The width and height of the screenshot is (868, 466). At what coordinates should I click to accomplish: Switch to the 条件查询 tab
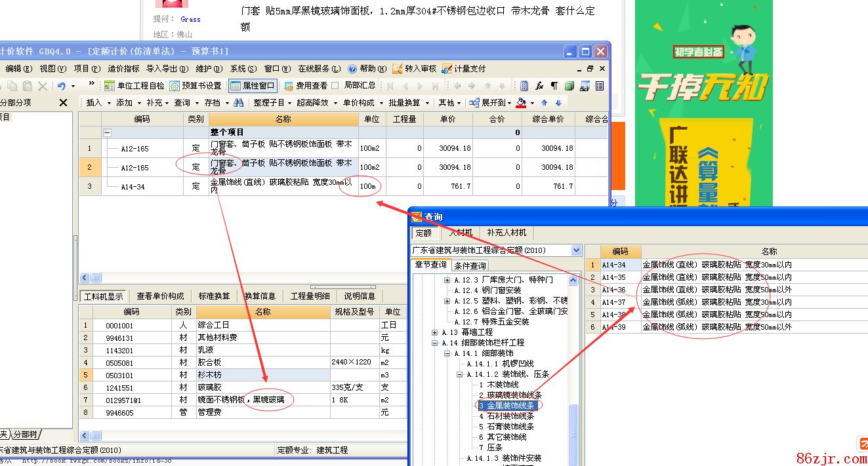pos(470,265)
